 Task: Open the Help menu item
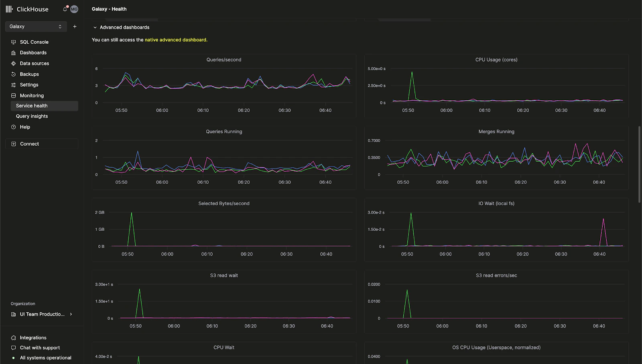pos(25,127)
